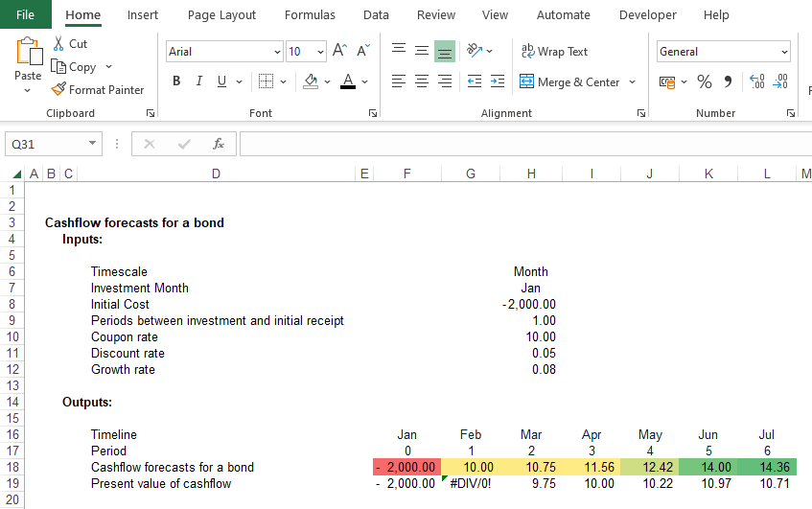This screenshot has height=509, width=812.
Task: Expand the General number format dropdown
Action: coord(784,52)
